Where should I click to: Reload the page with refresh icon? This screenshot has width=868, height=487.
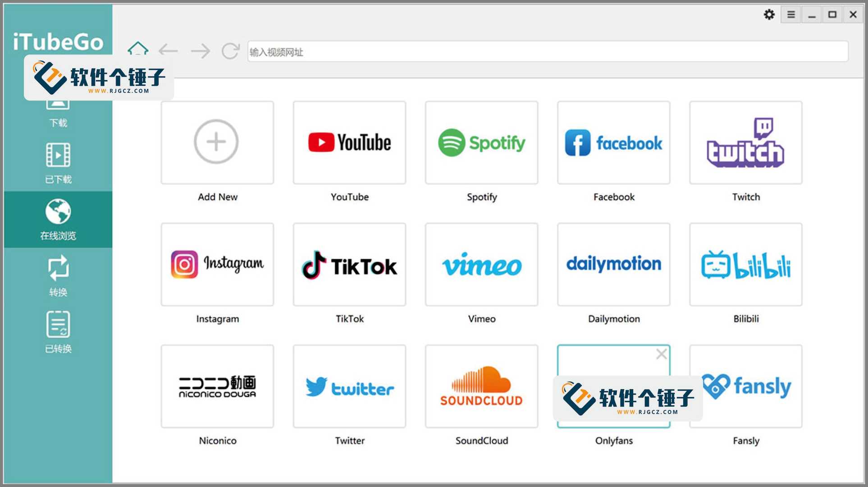(230, 51)
